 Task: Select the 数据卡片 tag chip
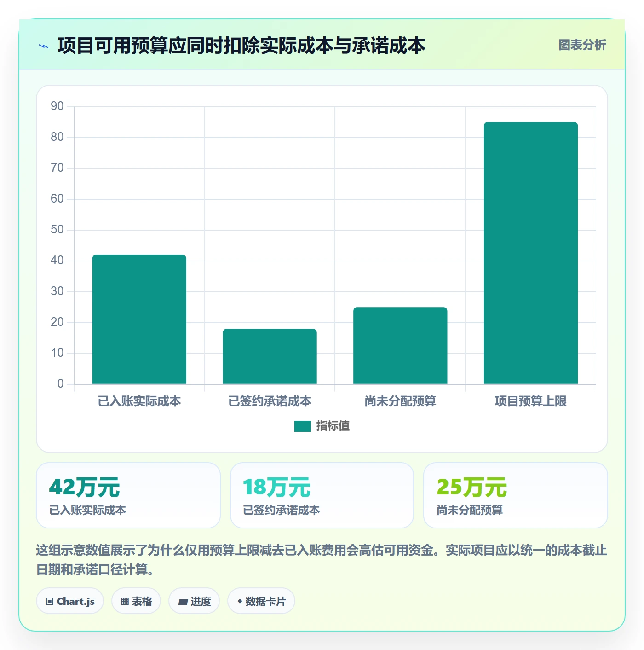point(261,601)
